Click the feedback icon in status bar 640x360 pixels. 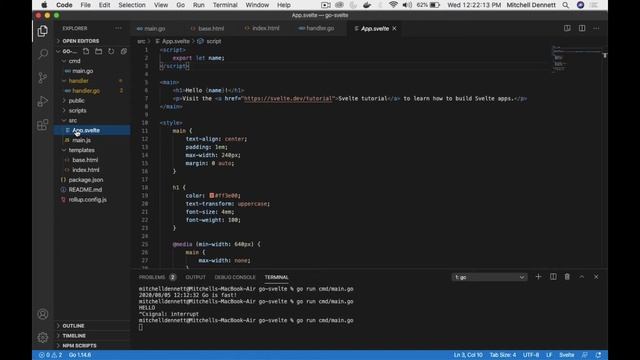(x=584, y=355)
